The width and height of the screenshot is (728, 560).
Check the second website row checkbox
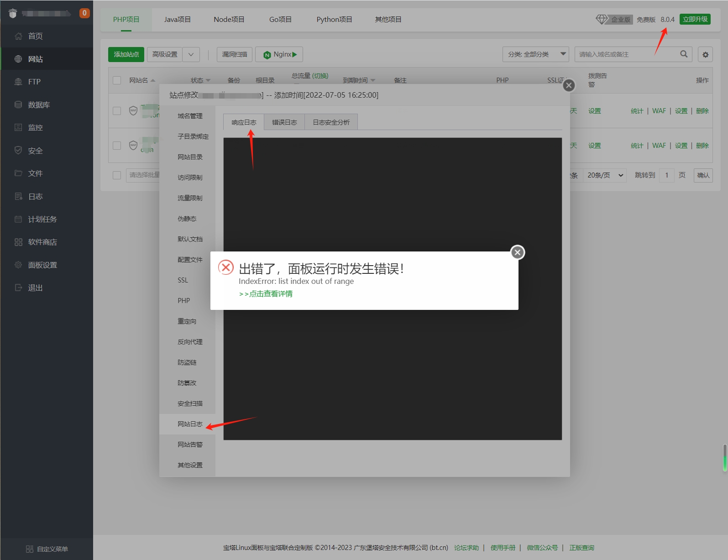[117, 145]
